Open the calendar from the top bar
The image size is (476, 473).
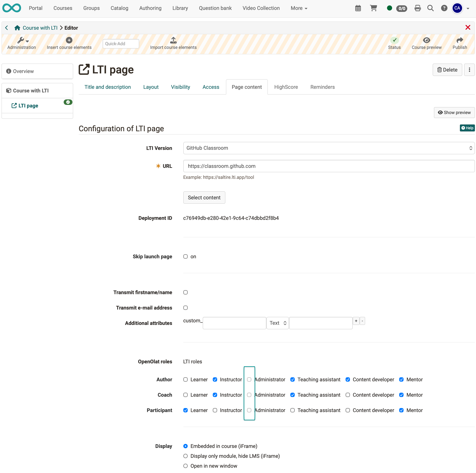pos(358,8)
